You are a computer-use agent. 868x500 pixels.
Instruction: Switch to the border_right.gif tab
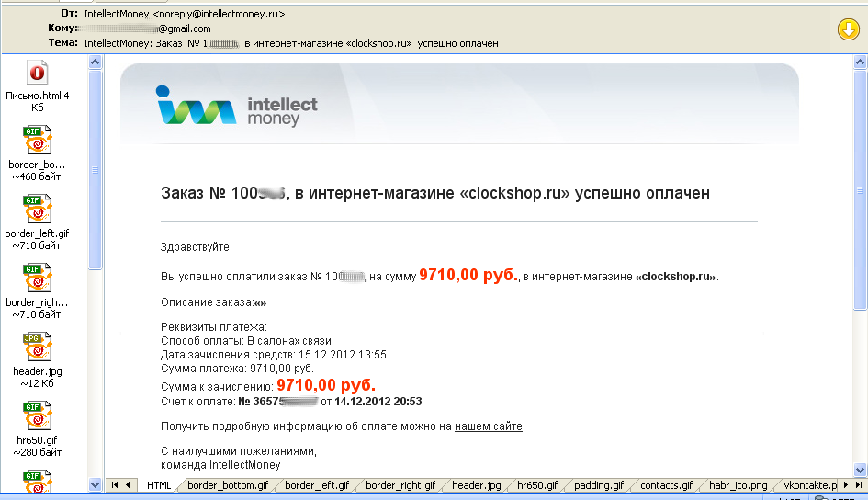click(400, 485)
